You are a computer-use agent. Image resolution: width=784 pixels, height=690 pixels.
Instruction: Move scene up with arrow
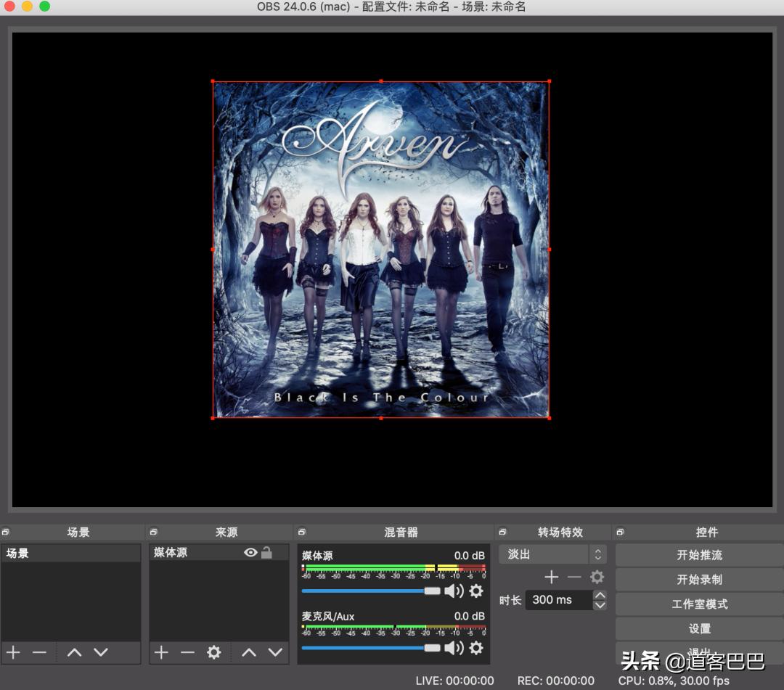[x=75, y=652]
